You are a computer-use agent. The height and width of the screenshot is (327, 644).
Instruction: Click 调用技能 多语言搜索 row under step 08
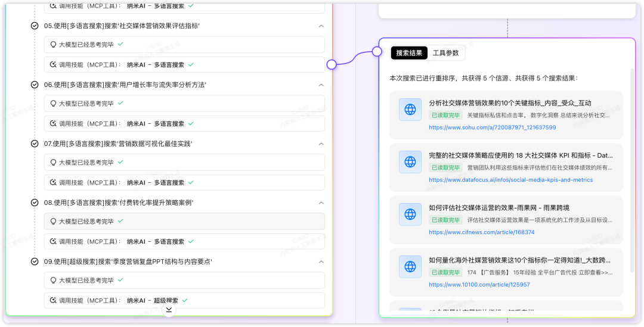click(x=184, y=242)
